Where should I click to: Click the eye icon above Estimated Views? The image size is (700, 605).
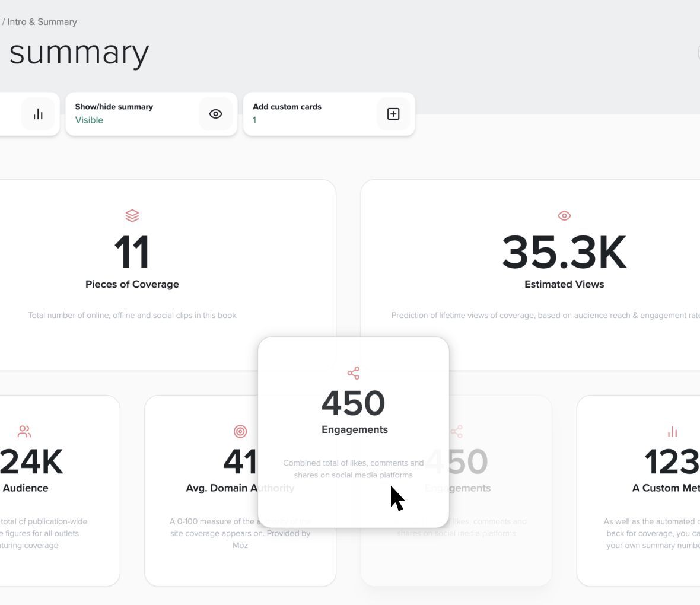tap(564, 216)
